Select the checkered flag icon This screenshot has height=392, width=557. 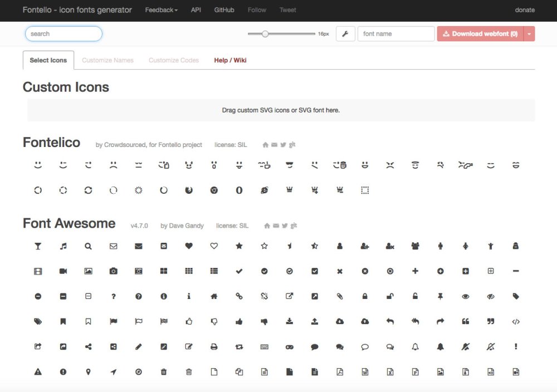(164, 322)
